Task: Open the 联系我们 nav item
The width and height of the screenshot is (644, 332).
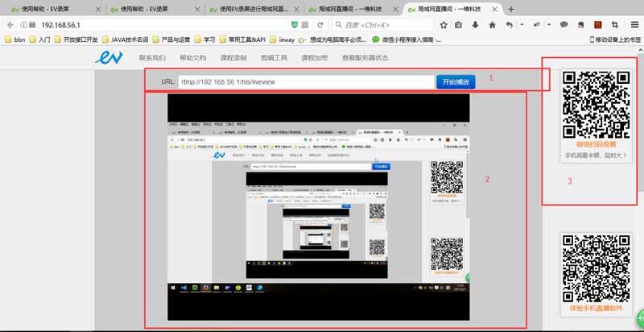Action: [152, 58]
